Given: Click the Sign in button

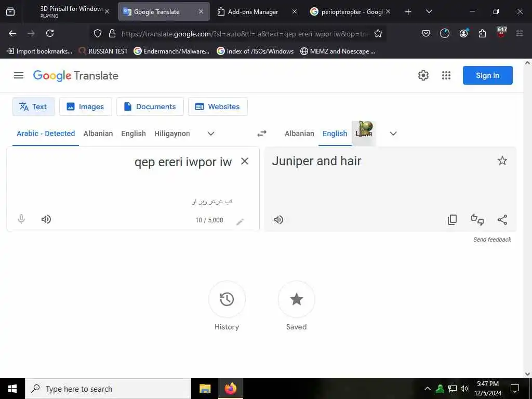Looking at the screenshot, I should [487, 75].
